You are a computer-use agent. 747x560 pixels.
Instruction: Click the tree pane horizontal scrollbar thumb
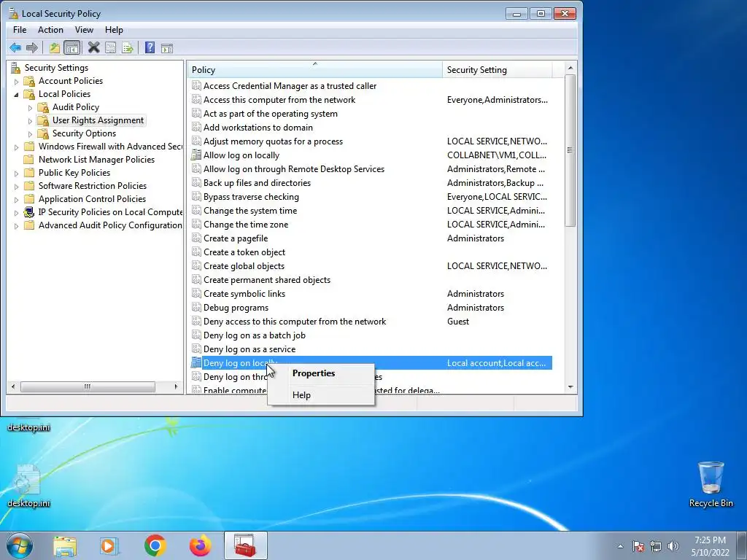[88, 386]
